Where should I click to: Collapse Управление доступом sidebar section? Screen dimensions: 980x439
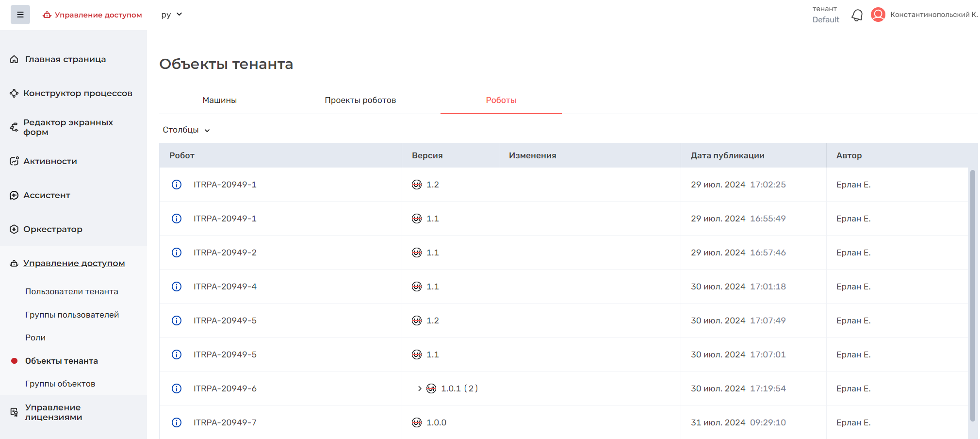click(x=74, y=263)
